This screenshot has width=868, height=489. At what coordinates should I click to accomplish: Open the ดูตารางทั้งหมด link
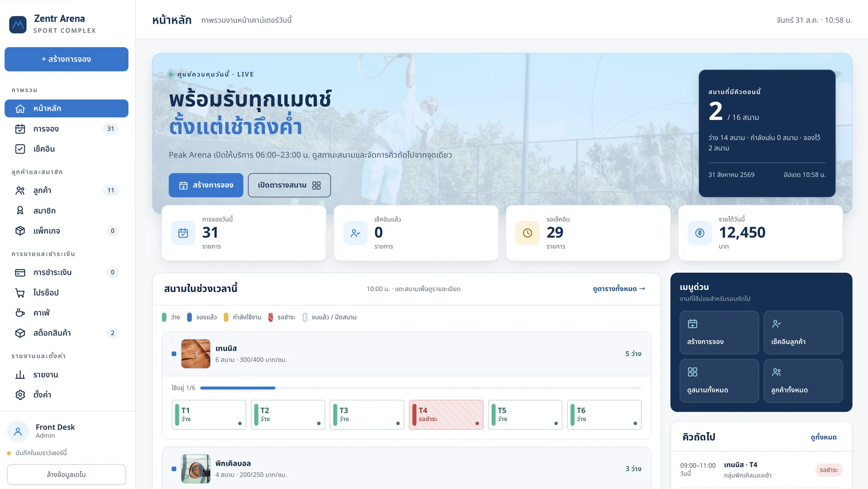[619, 289]
